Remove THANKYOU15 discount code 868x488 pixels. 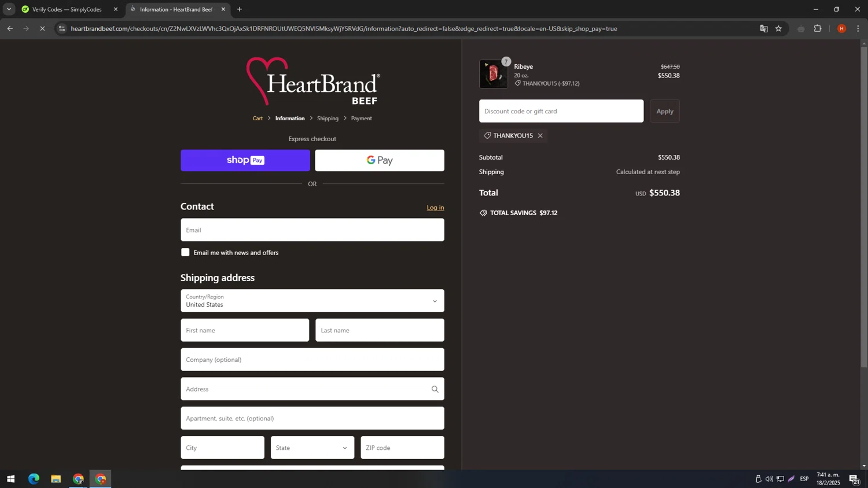540,136
